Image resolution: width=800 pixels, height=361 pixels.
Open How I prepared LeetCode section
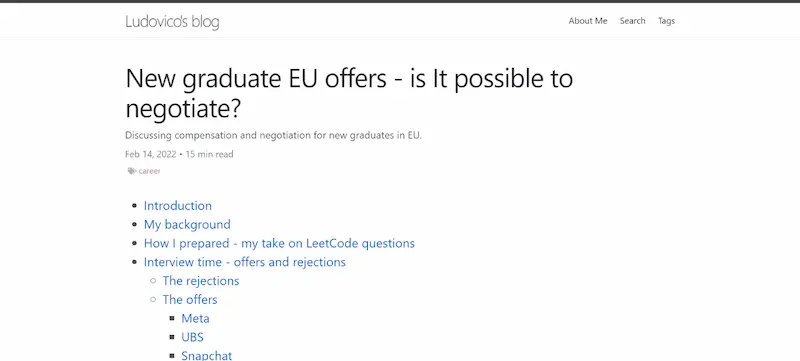279,243
